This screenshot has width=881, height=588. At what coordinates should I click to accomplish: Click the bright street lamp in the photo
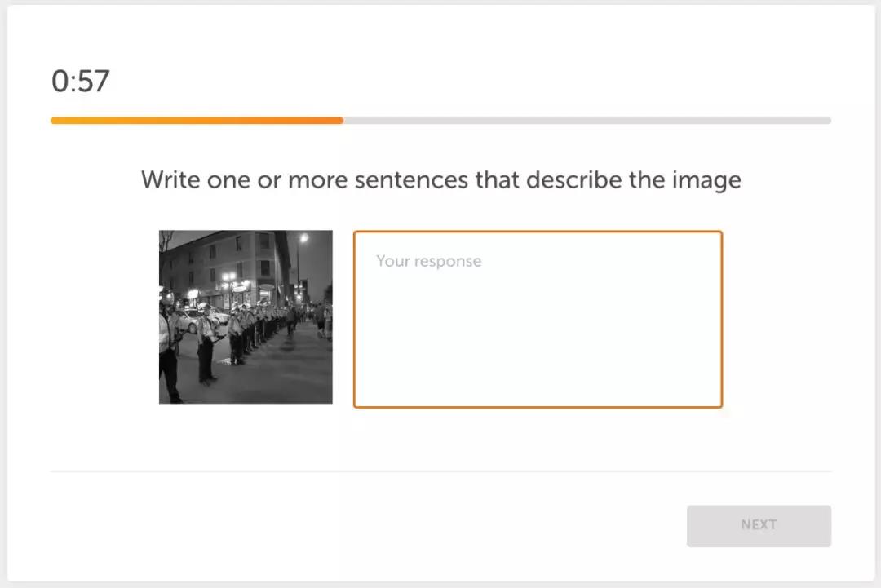[x=304, y=238]
